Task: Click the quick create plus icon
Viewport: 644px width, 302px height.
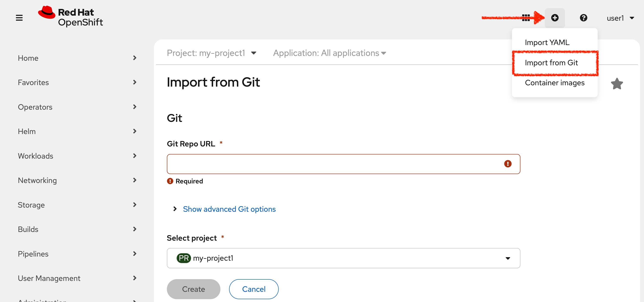Action: pos(555,17)
